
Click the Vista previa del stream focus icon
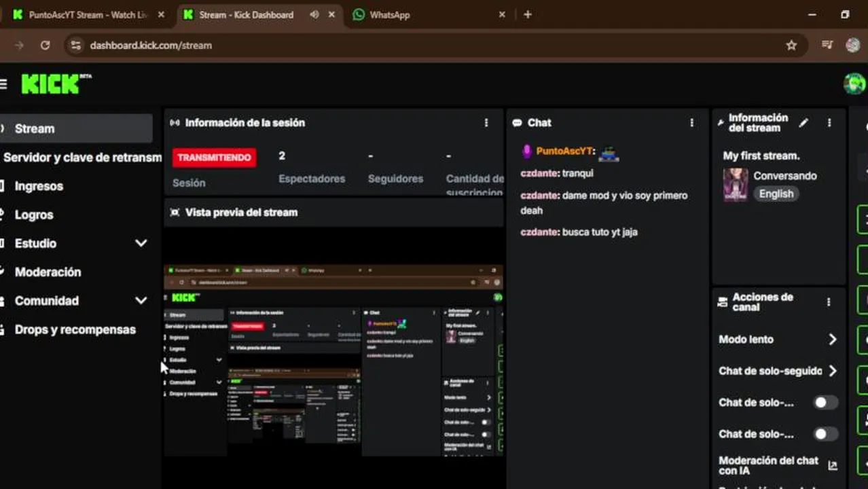click(175, 213)
